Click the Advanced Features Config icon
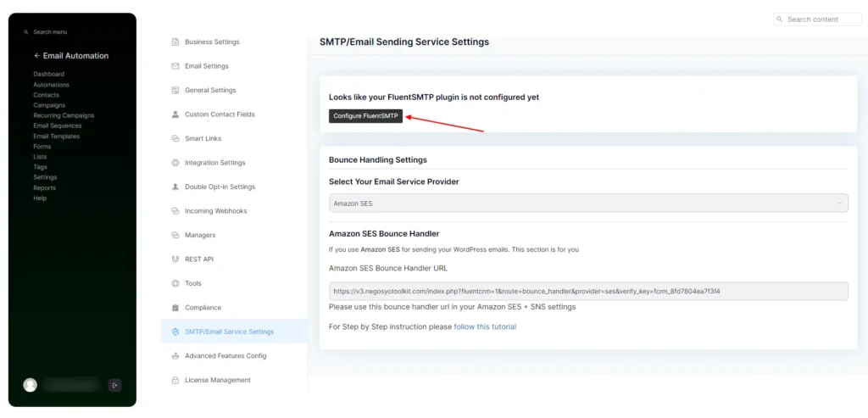 pos(175,356)
